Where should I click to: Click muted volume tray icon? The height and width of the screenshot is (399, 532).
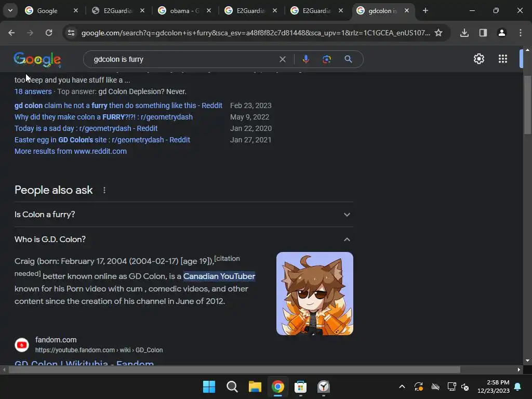click(x=465, y=387)
